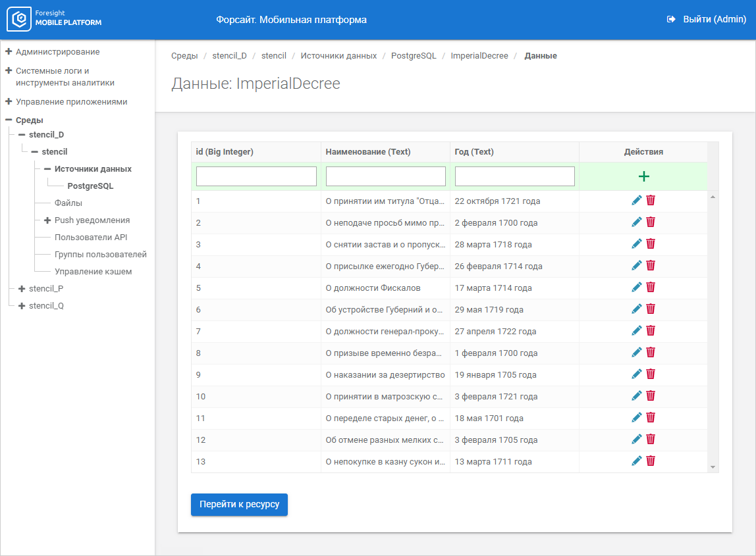Screen dimensions: 756x556
Task: Select Управление кэшем in the tree
Action: pos(93,272)
